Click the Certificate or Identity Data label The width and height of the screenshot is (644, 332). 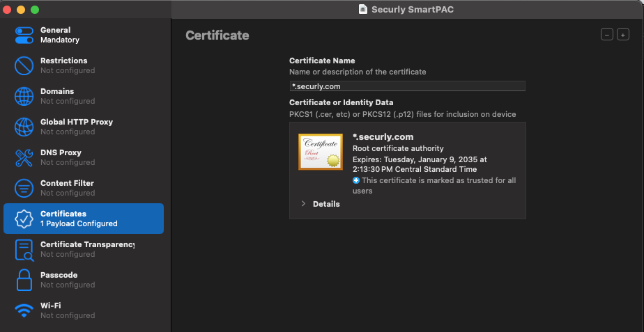[342, 102]
